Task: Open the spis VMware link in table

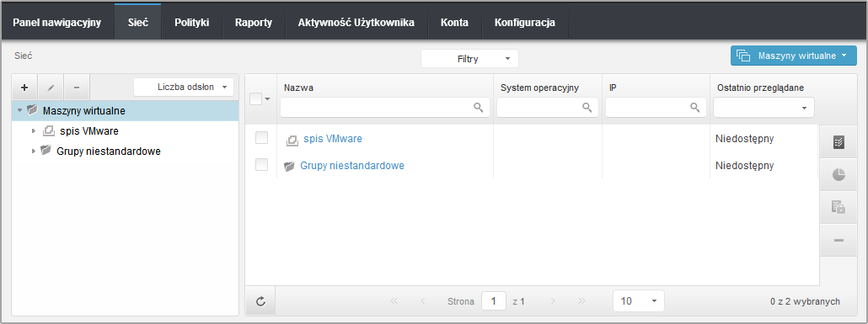Action: (x=333, y=138)
